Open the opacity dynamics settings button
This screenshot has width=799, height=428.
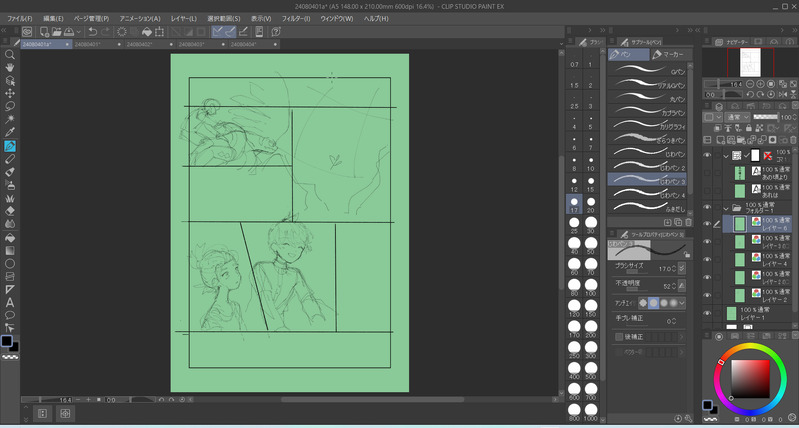(682, 286)
